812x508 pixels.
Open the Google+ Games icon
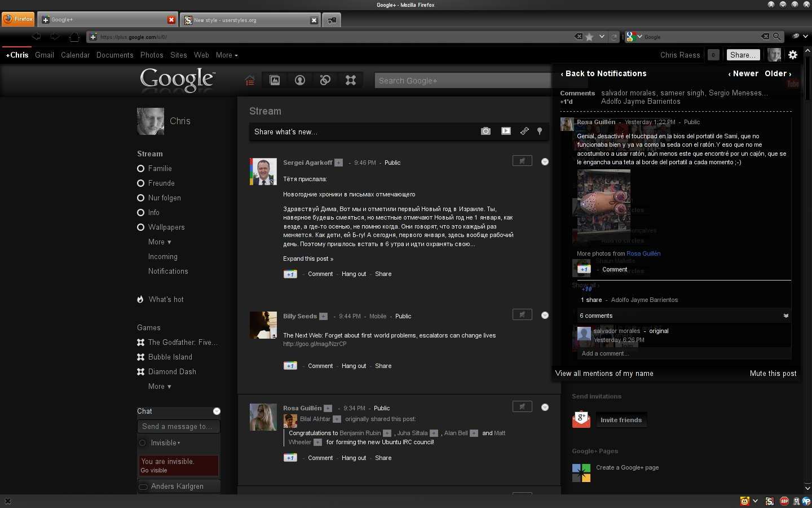point(351,80)
